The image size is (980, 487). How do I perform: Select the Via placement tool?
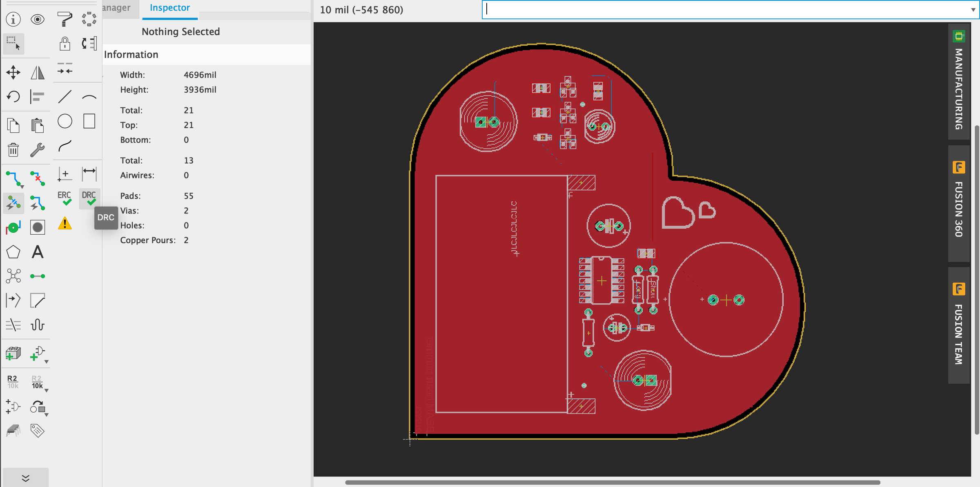click(x=13, y=227)
